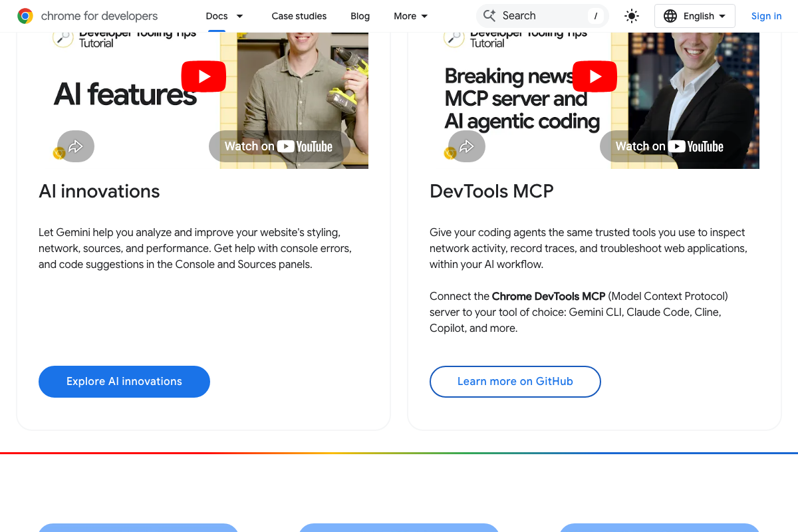Image resolution: width=798 pixels, height=532 pixels.
Task: Share the AI features video
Action: click(76, 146)
